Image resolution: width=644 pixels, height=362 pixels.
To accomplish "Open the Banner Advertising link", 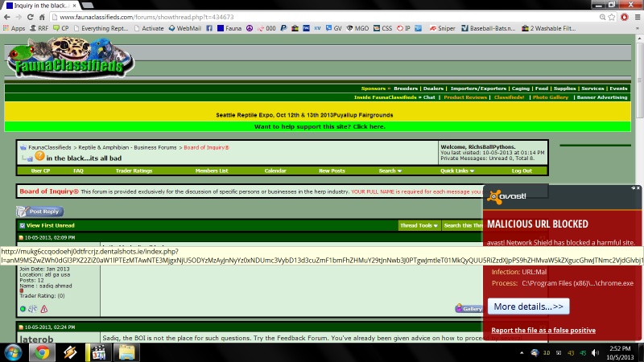I will tap(602, 97).
